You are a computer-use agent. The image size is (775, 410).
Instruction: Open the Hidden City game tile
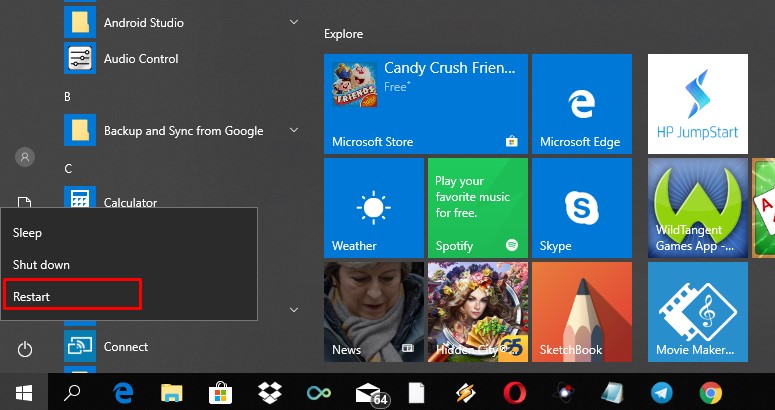point(477,312)
